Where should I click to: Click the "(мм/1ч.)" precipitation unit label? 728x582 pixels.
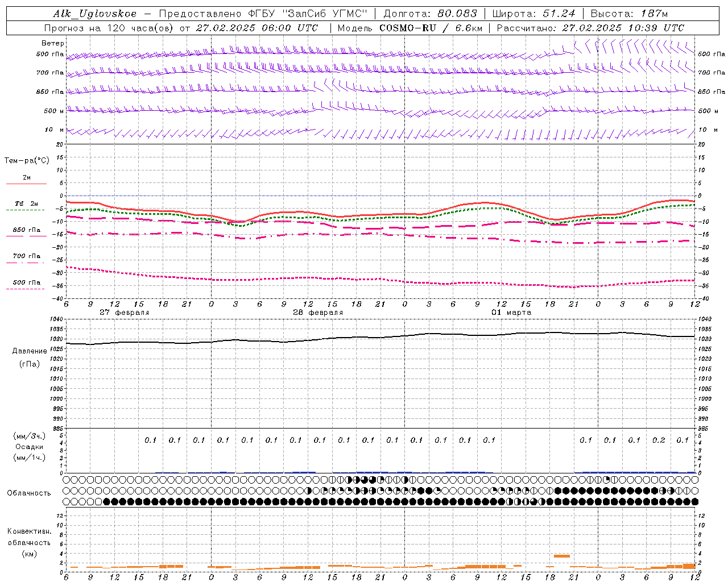coord(30,458)
